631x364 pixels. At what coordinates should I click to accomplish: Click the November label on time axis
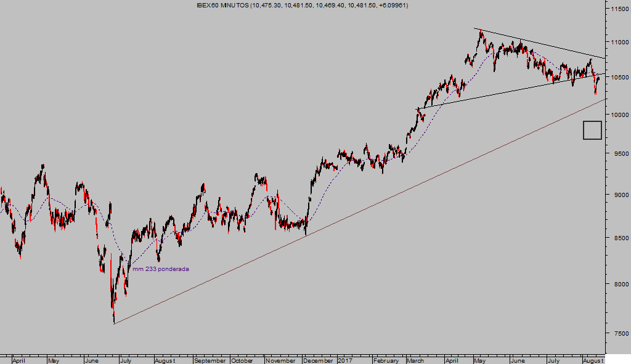pos(280,360)
